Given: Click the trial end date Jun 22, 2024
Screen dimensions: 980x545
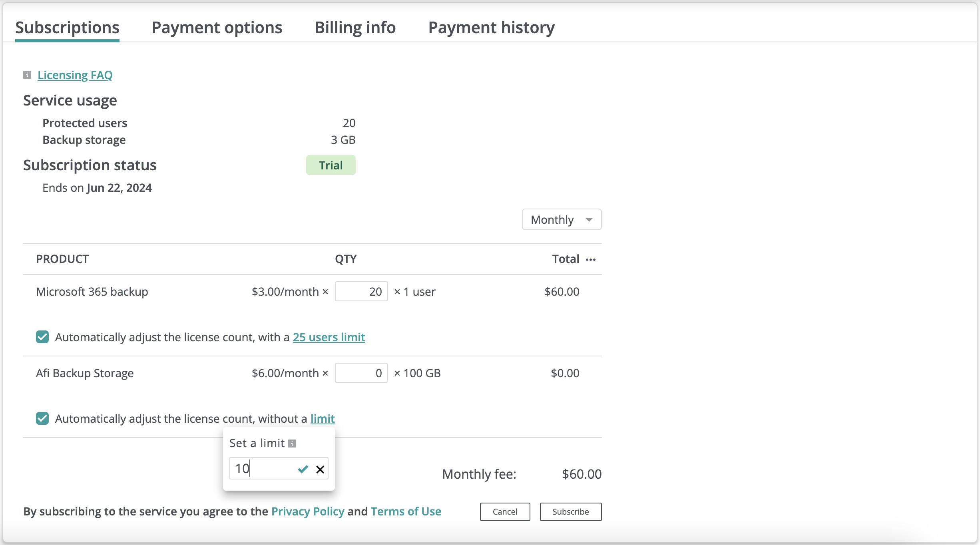Looking at the screenshot, I should (120, 188).
